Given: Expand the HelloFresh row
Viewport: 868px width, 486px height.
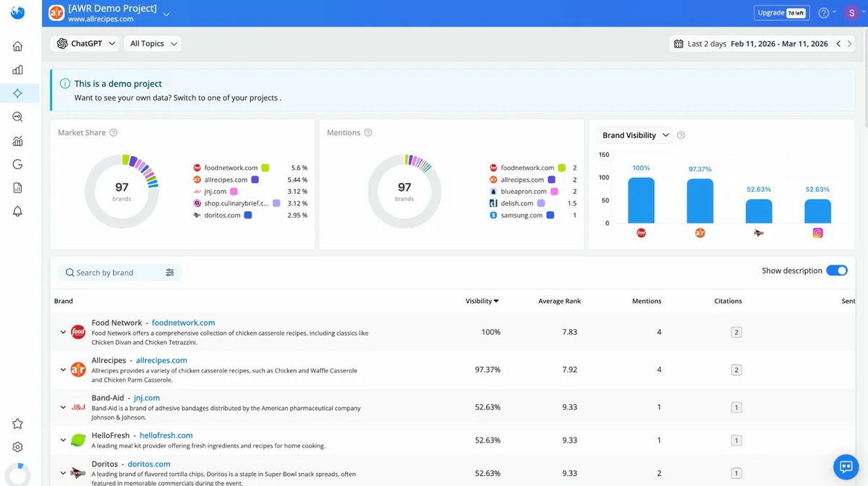Looking at the screenshot, I should (x=63, y=440).
